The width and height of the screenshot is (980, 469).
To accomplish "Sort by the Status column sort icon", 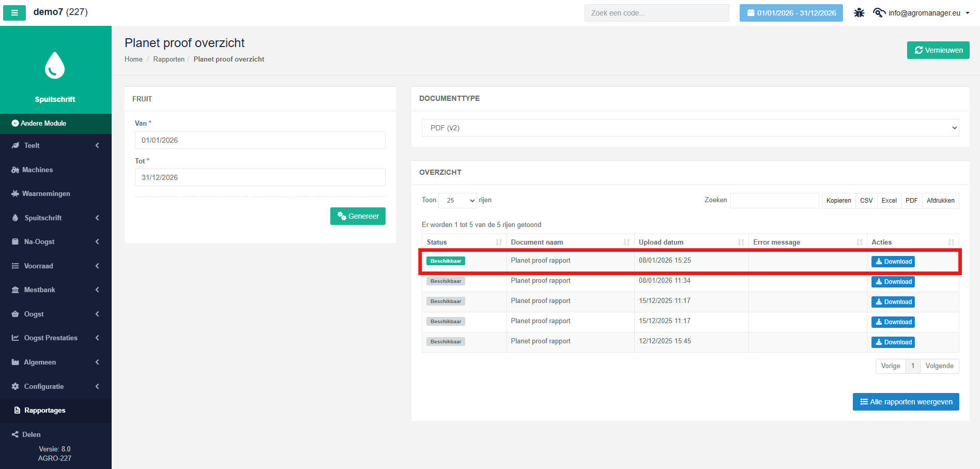I will [499, 242].
